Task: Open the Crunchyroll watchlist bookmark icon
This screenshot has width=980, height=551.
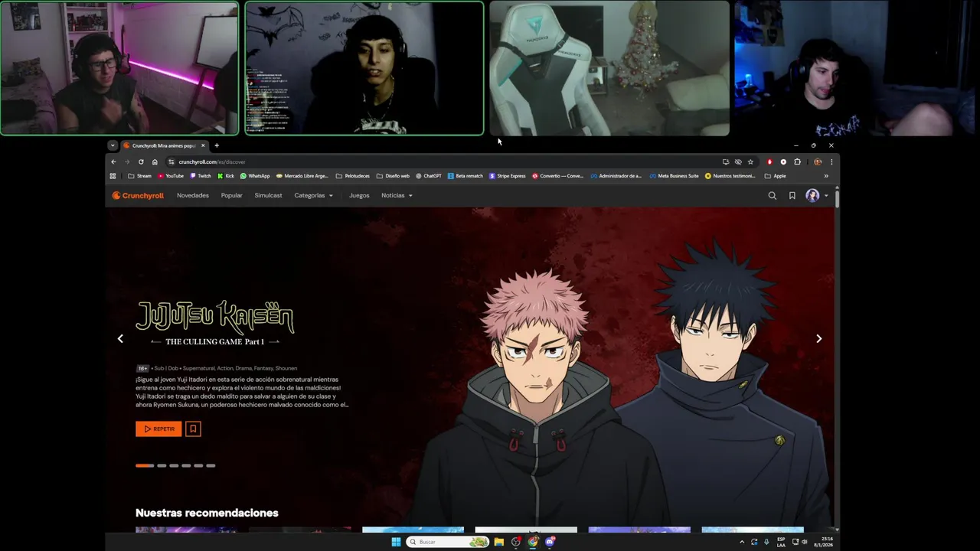Action: point(792,196)
